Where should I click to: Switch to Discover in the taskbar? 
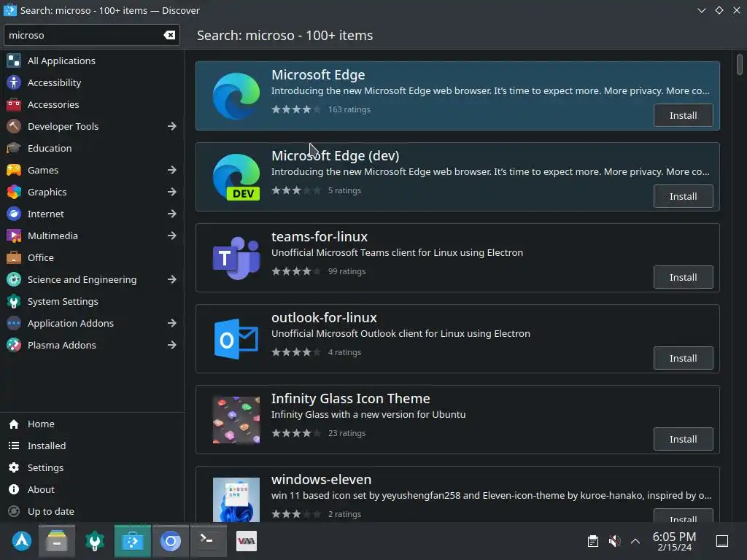(133, 541)
